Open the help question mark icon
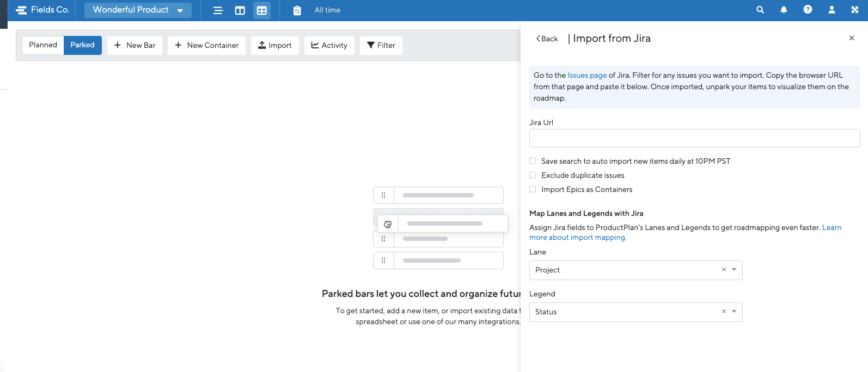The width and height of the screenshot is (868, 372). coord(808,10)
